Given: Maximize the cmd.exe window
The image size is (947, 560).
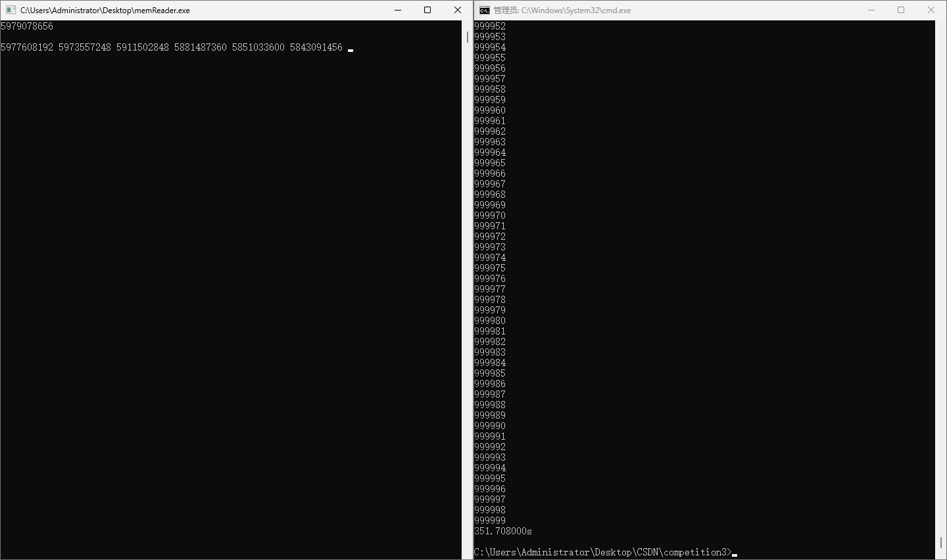Looking at the screenshot, I should (901, 10).
